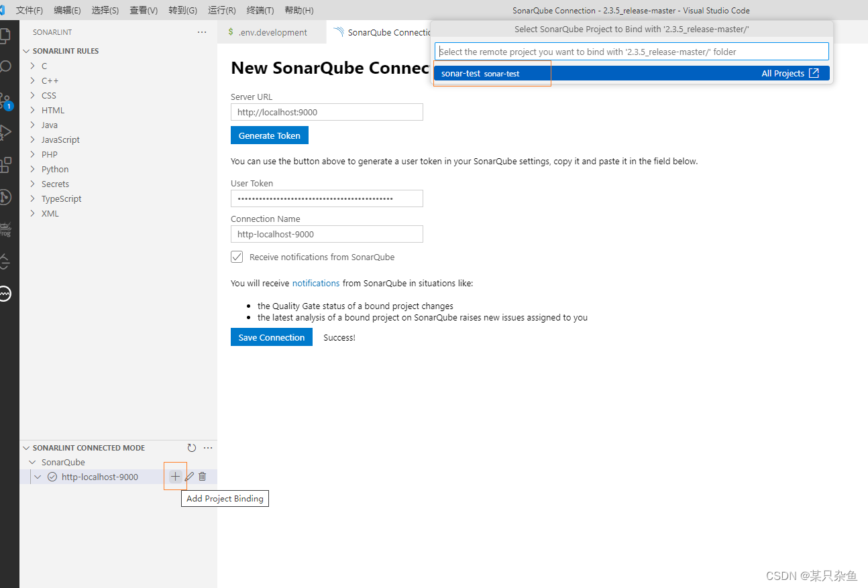Click the SonarQube Connection tab wave icon
Image resolution: width=868 pixels, height=588 pixels.
point(338,32)
